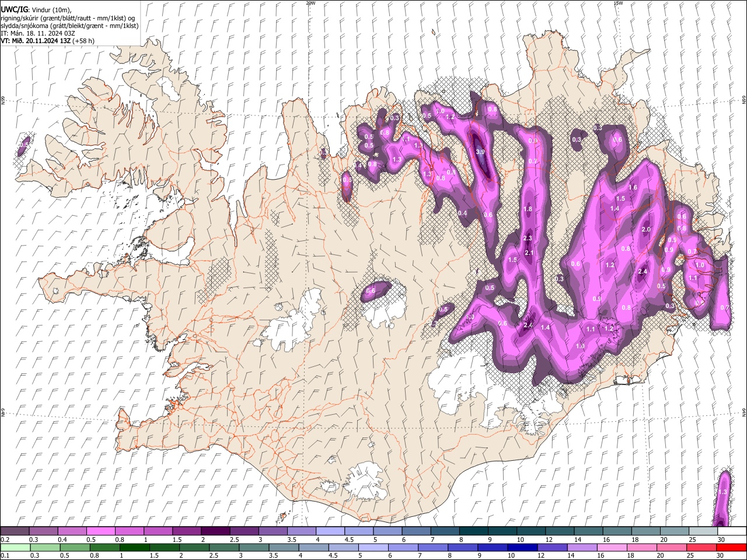Select the white upper legend swatch at 30

[731, 531]
